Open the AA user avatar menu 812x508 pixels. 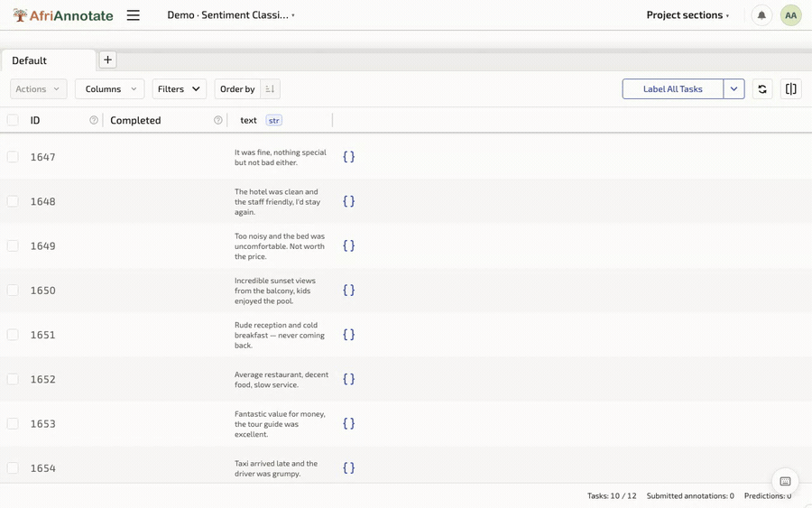(x=790, y=15)
